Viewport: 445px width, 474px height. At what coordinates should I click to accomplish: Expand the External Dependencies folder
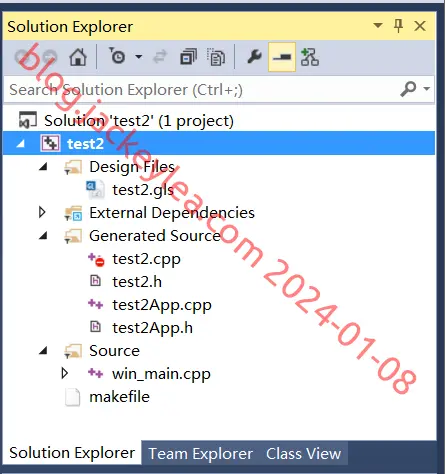42,212
